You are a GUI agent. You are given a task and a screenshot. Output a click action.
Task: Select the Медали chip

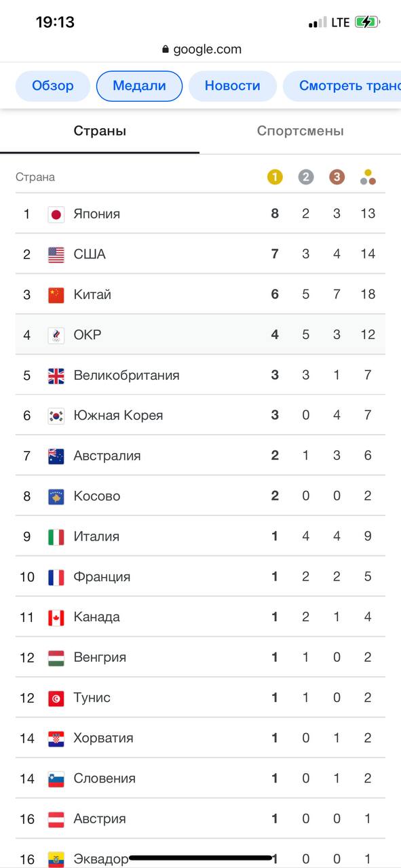[x=139, y=86]
